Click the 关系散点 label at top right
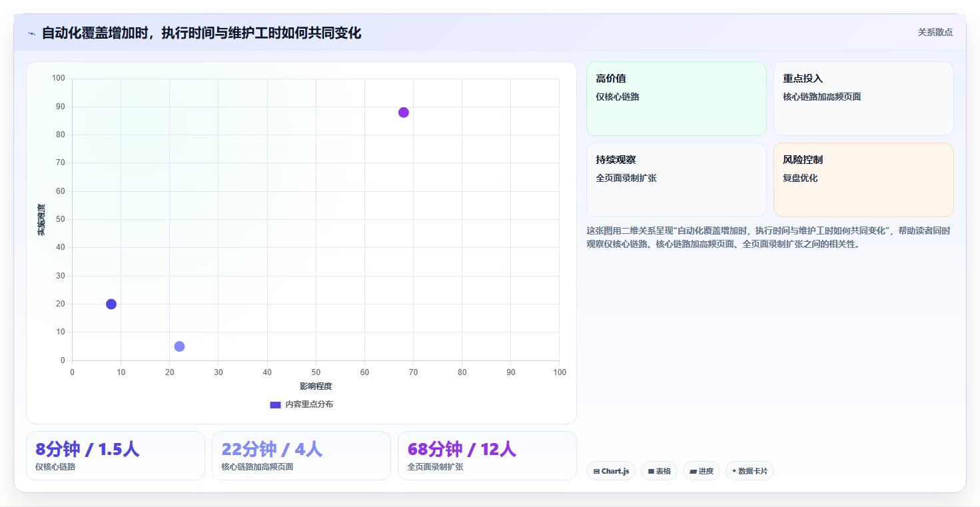Viewport: 980px width, 507px height. click(935, 32)
